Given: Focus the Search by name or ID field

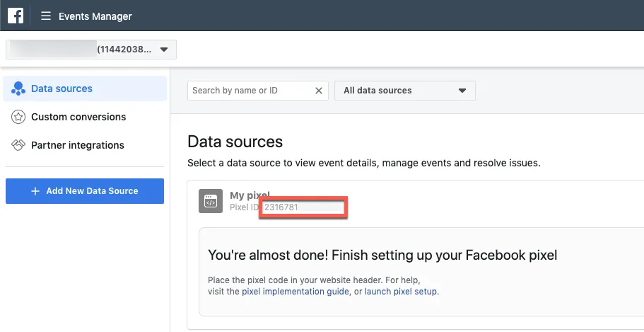Looking at the screenshot, I should click(x=251, y=91).
